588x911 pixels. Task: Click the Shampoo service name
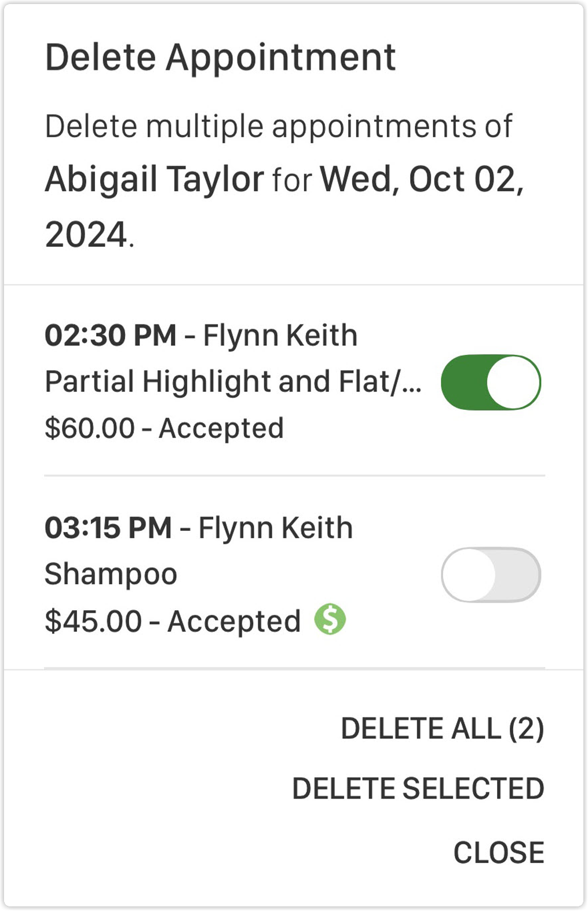click(x=111, y=575)
